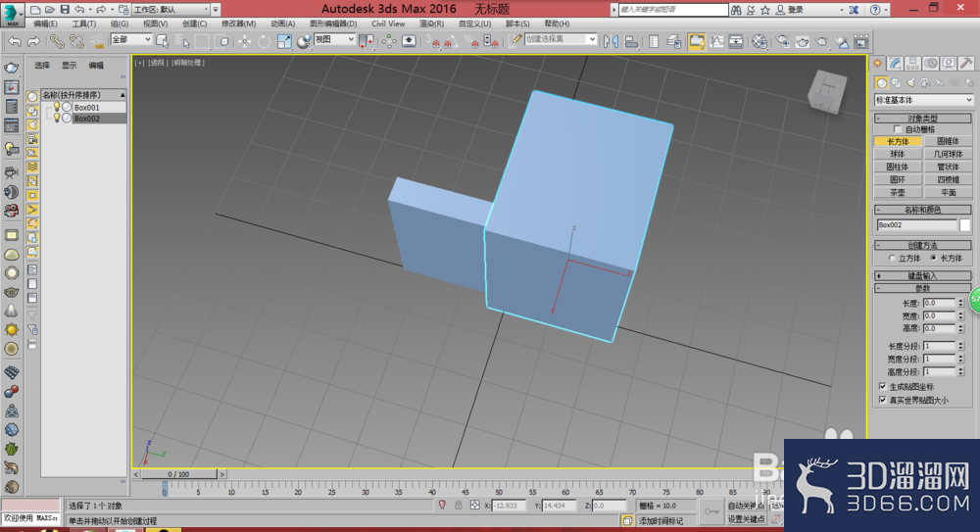Open the 创建选择集 dropdown
The width and height of the screenshot is (980, 532).
pos(560,39)
